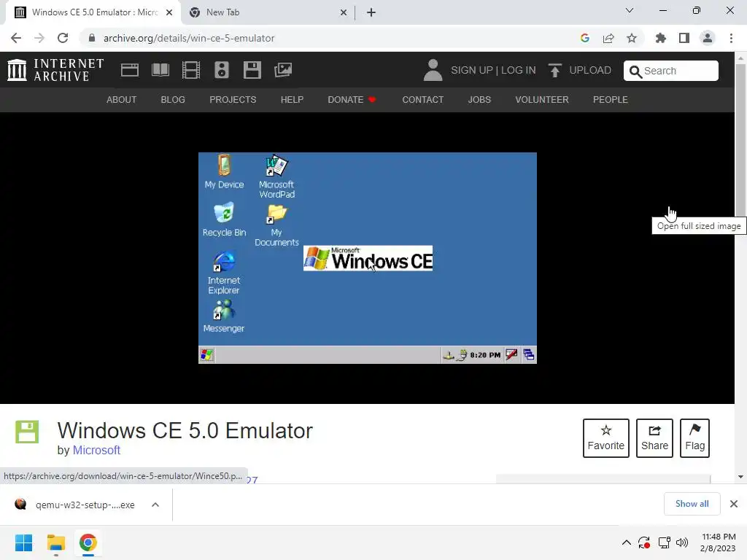The width and height of the screenshot is (747, 560).
Task: Click the address bar URL
Action: point(189,38)
